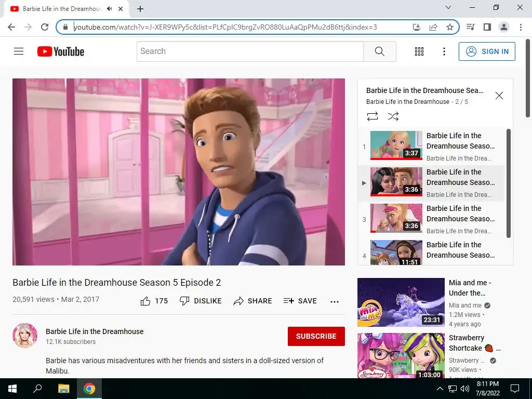Open more actions ellipsis under video
This screenshot has width=532, height=399.
pyautogui.click(x=335, y=302)
